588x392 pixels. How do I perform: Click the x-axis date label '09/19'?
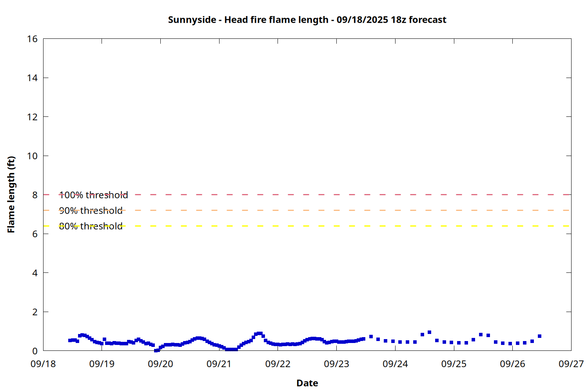click(x=102, y=364)
